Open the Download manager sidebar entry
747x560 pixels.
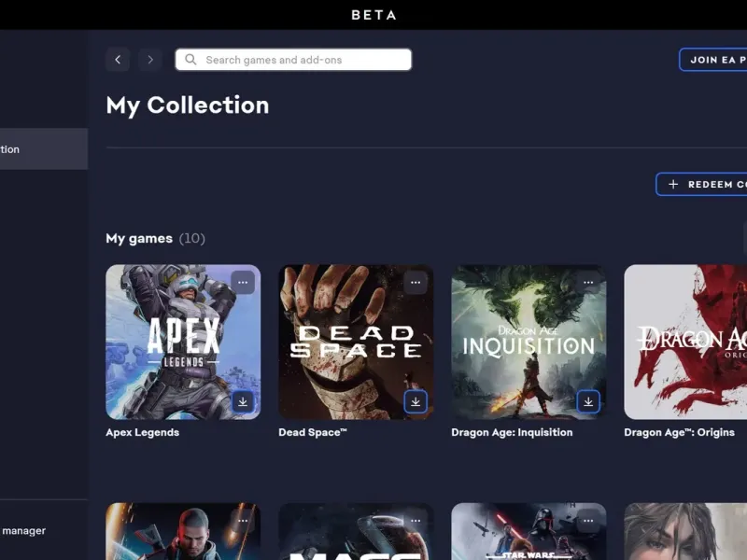(x=24, y=530)
